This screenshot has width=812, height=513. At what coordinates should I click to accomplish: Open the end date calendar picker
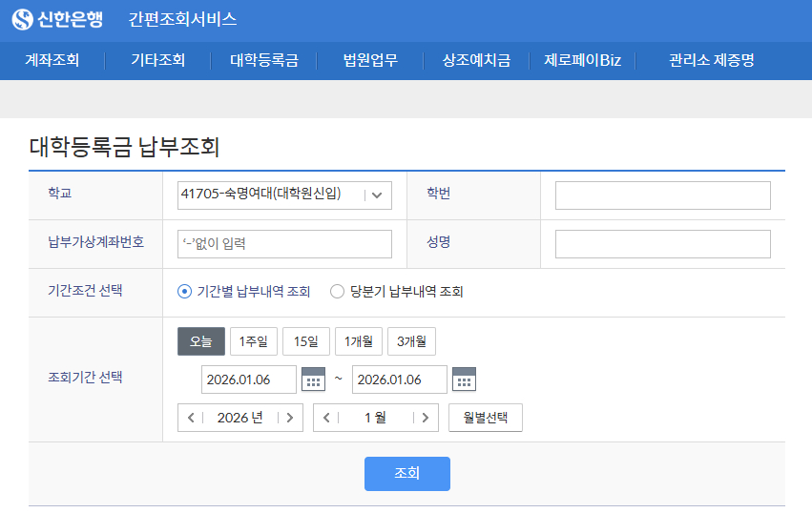(464, 380)
